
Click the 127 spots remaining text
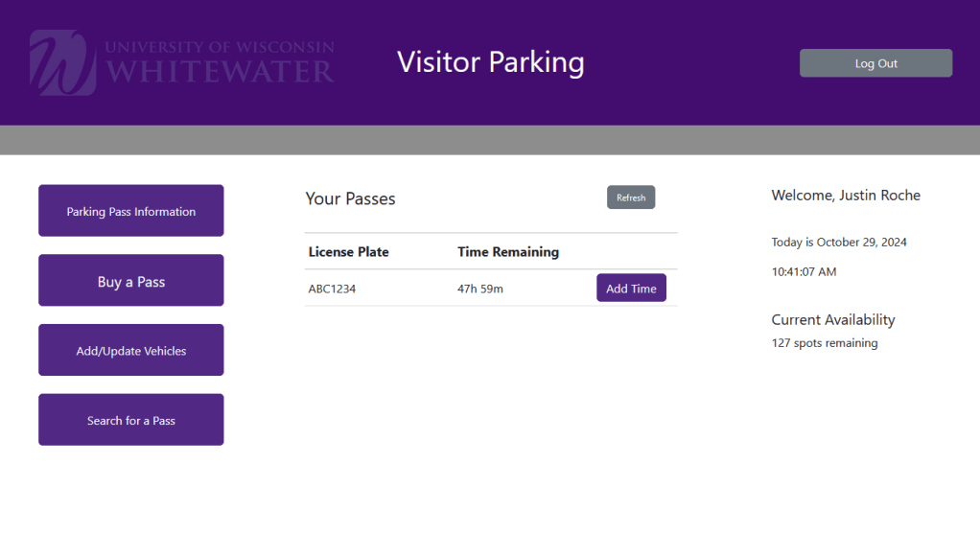(825, 343)
